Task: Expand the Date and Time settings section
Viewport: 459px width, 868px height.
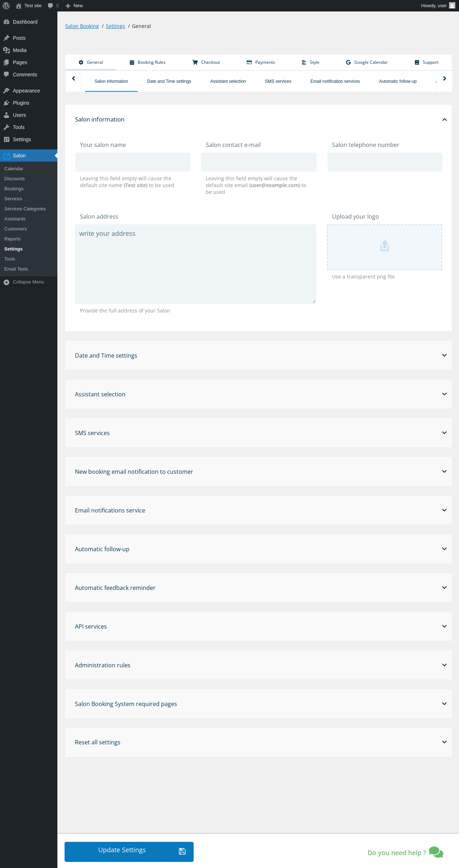Action: (x=444, y=356)
